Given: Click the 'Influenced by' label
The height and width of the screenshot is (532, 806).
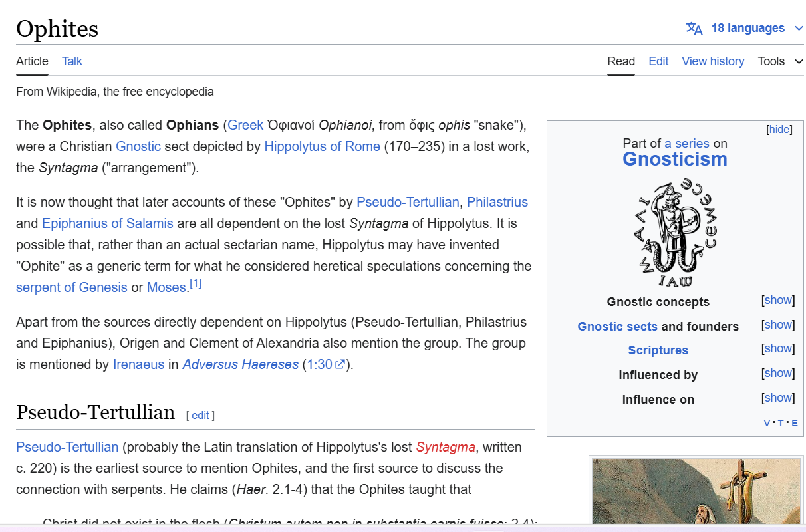Looking at the screenshot, I should click(x=658, y=375).
